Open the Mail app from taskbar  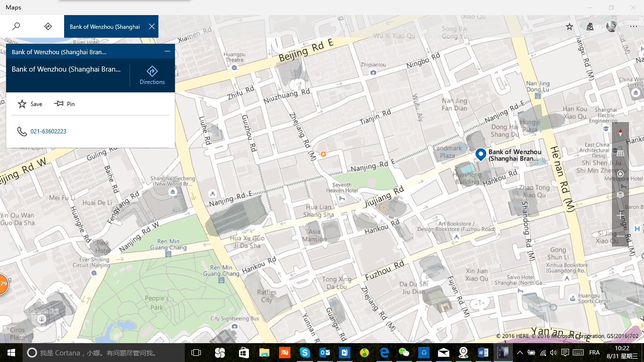(x=444, y=353)
